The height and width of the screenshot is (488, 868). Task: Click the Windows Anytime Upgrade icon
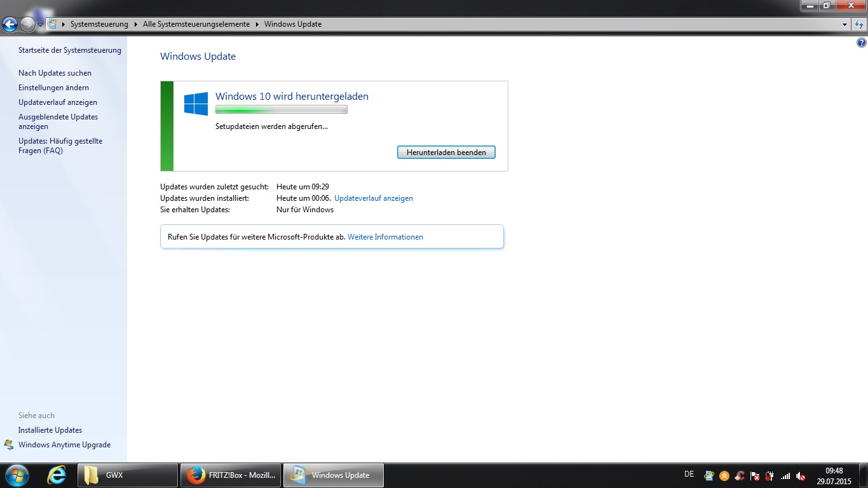click(x=9, y=445)
